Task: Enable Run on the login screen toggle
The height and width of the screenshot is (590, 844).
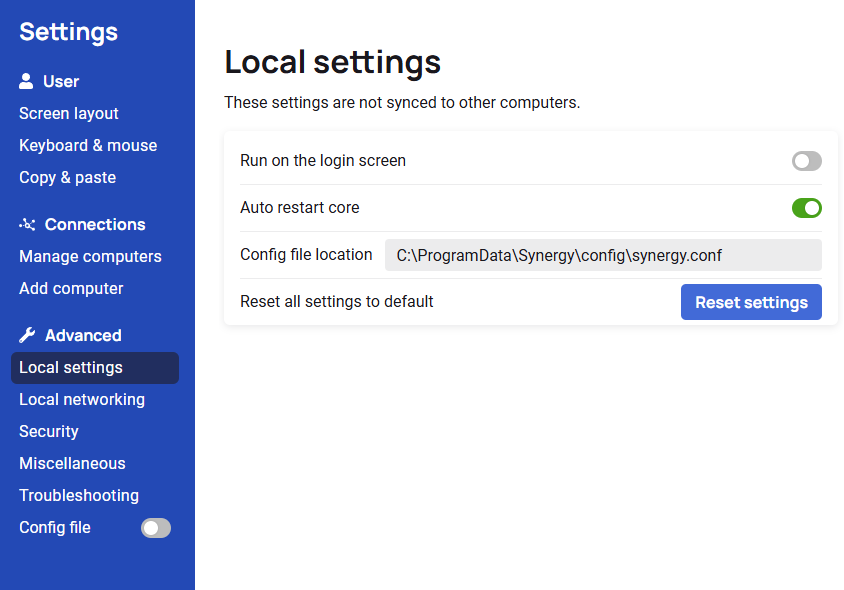Action: 806,161
